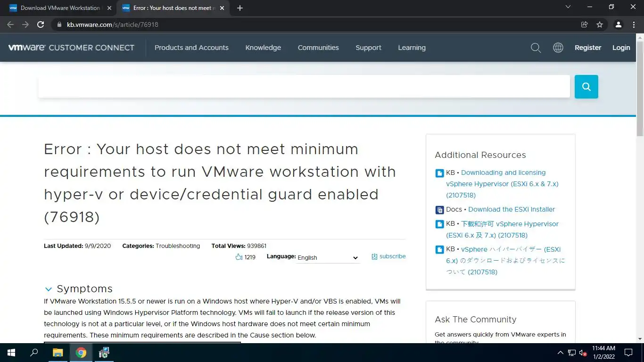Click the network status tray icon
The image size is (644, 362).
[571, 353]
